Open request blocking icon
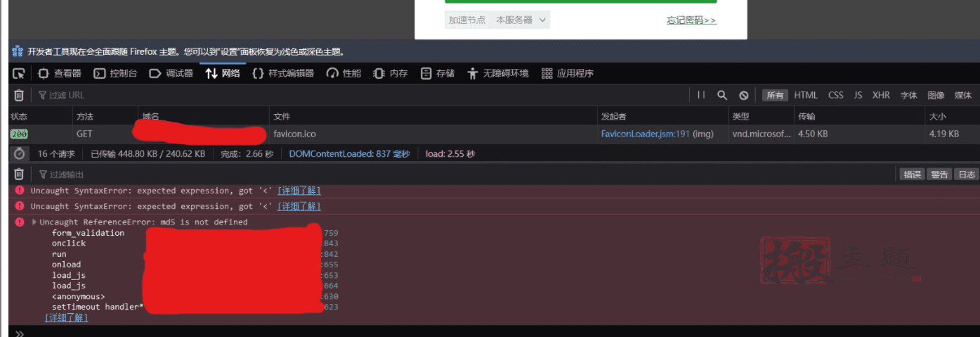Image resolution: width=980 pixels, height=337 pixels. (743, 95)
